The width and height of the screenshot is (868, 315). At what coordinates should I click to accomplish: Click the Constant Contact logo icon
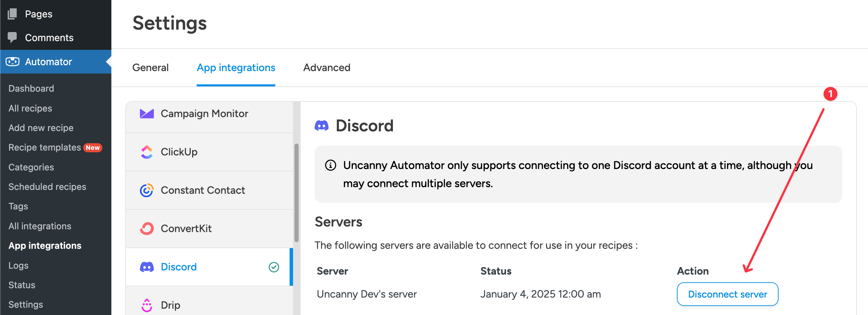[147, 190]
